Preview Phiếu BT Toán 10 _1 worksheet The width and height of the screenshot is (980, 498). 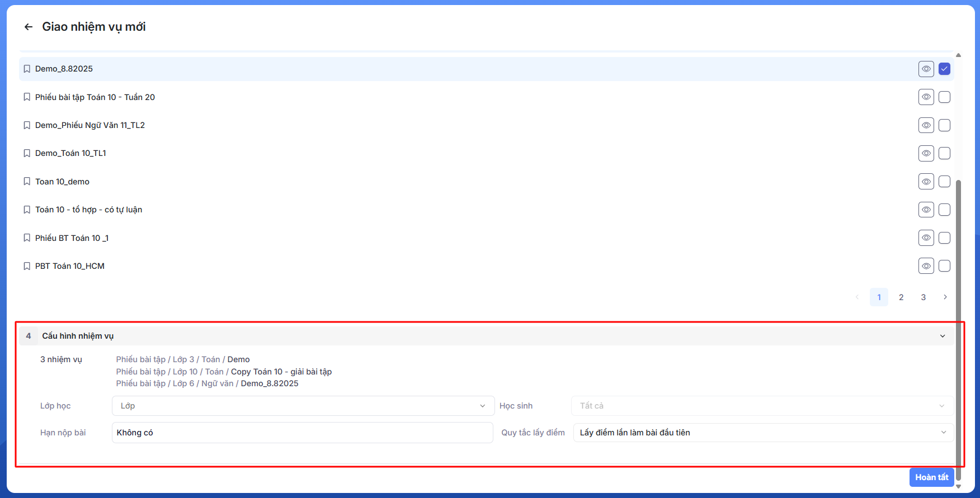pos(926,238)
